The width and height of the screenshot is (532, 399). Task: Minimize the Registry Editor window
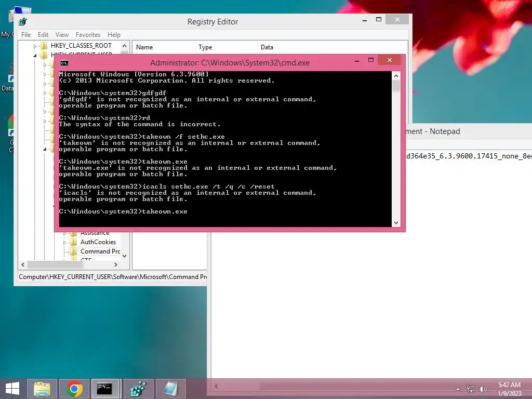[x=365, y=20]
